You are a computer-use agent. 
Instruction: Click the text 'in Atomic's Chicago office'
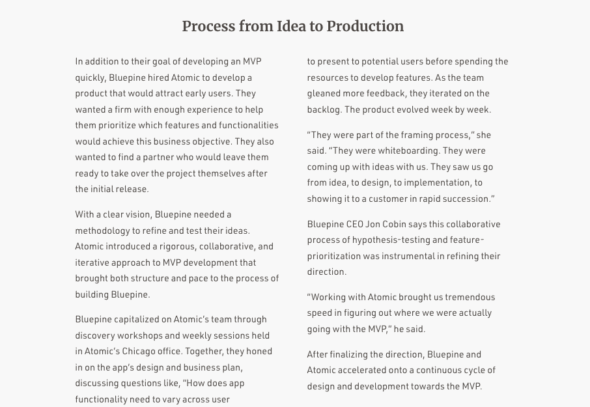(x=128, y=351)
